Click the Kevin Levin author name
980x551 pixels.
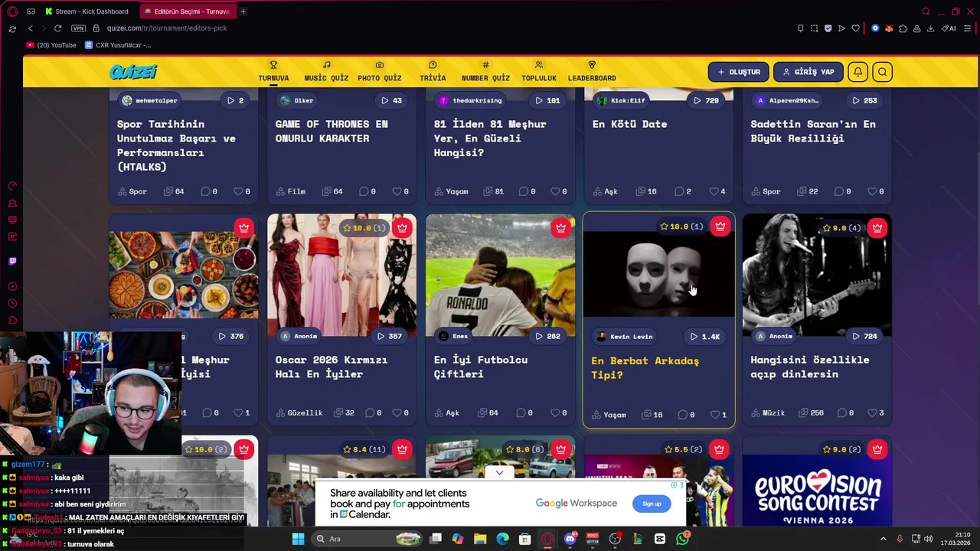coord(631,337)
